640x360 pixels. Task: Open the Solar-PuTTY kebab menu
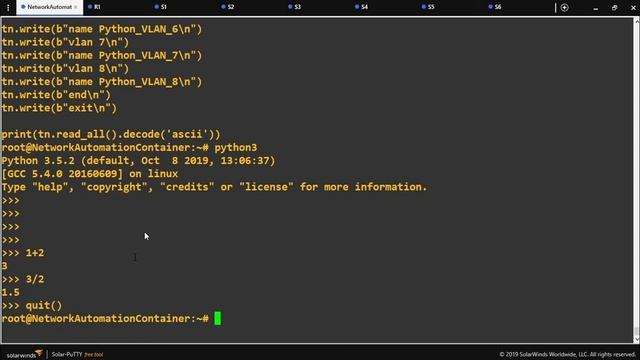[x=8, y=7]
